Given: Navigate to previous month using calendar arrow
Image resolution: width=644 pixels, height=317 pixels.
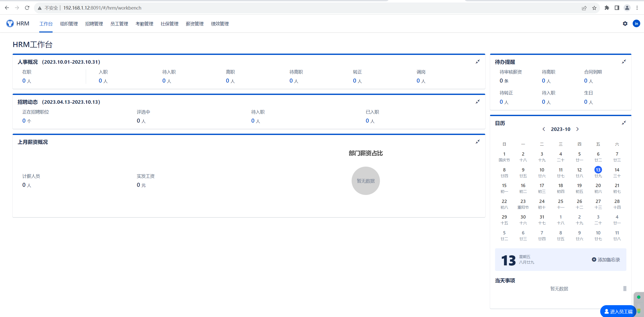Looking at the screenshot, I should click(x=543, y=129).
